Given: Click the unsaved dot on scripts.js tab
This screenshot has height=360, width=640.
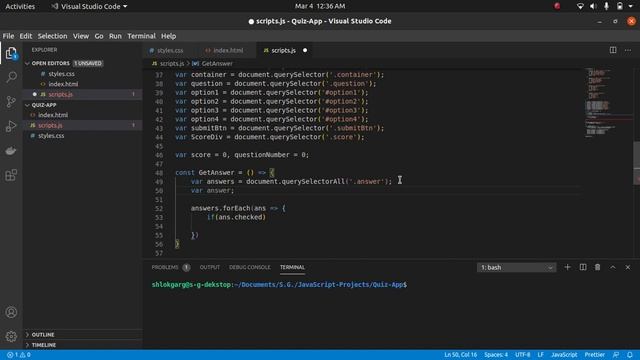Looking at the screenshot, I should click(305, 50).
